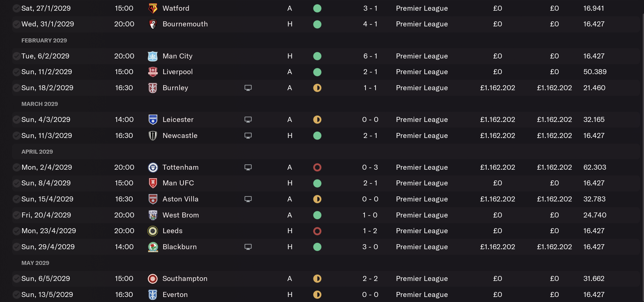Click the Watford club badge

(153, 8)
